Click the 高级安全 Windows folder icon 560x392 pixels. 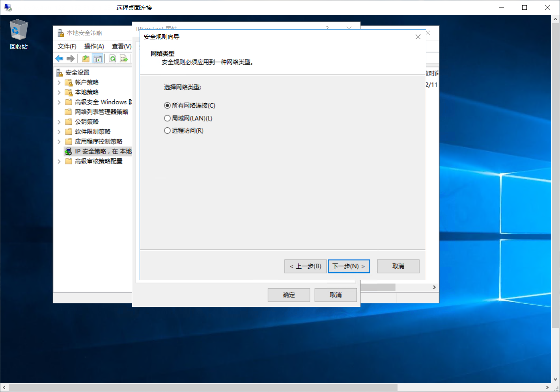(69, 102)
